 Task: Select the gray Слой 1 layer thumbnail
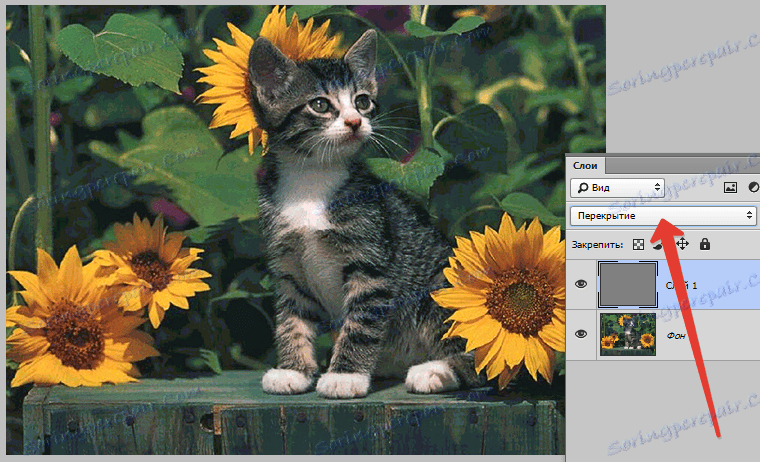628,284
